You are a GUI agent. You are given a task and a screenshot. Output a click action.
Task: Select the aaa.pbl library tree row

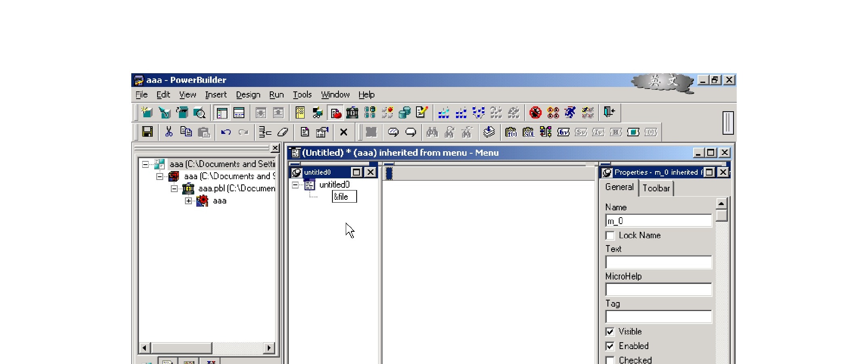[x=229, y=188]
